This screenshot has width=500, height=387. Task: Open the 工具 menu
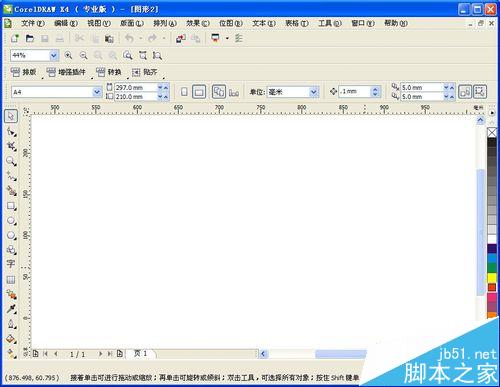coord(330,23)
